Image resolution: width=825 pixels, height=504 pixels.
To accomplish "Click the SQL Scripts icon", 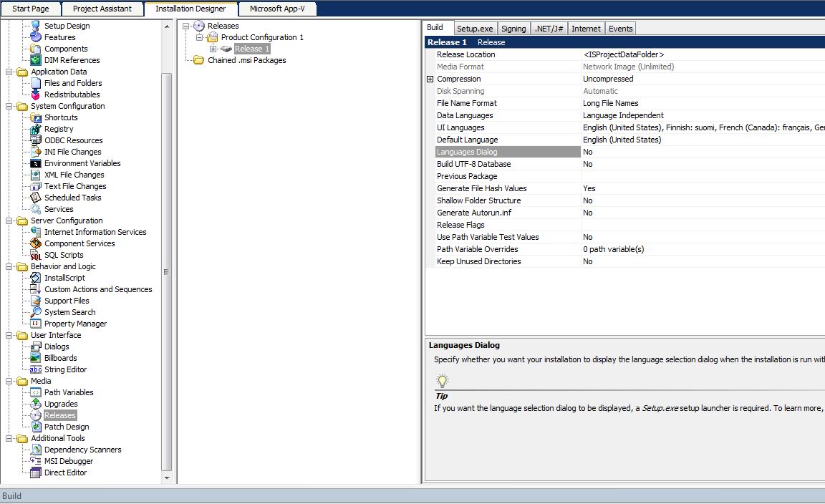I will 36,255.
